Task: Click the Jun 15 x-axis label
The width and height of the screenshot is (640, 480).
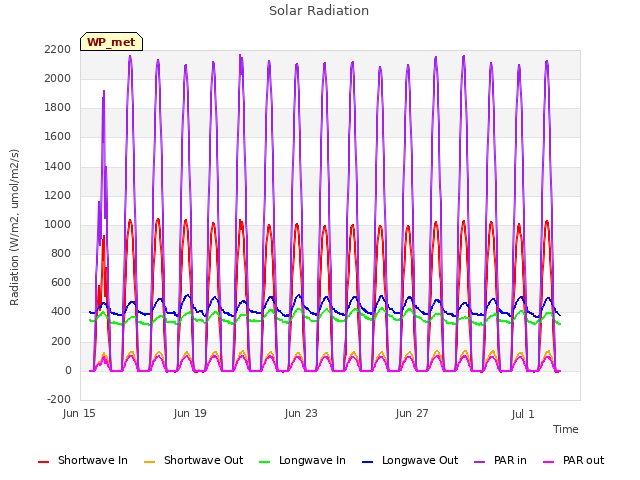Action: pyautogui.click(x=79, y=413)
